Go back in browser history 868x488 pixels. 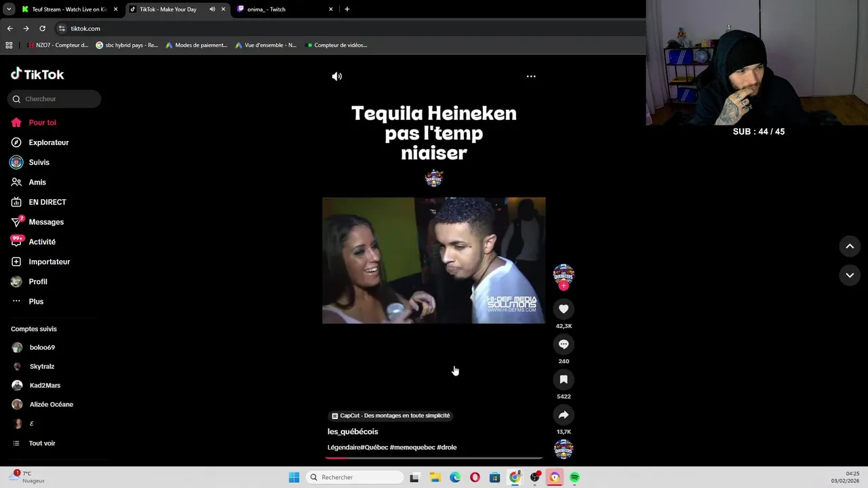[x=9, y=28]
